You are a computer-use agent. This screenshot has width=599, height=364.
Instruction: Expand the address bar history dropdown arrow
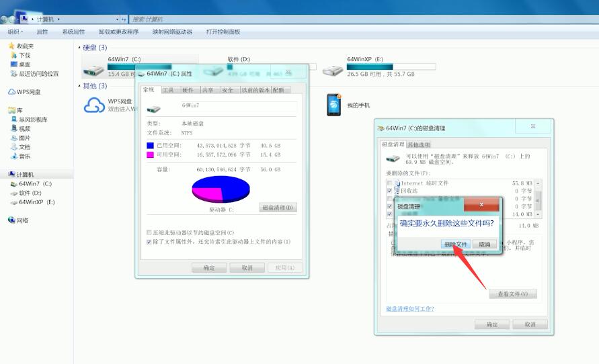117,19
